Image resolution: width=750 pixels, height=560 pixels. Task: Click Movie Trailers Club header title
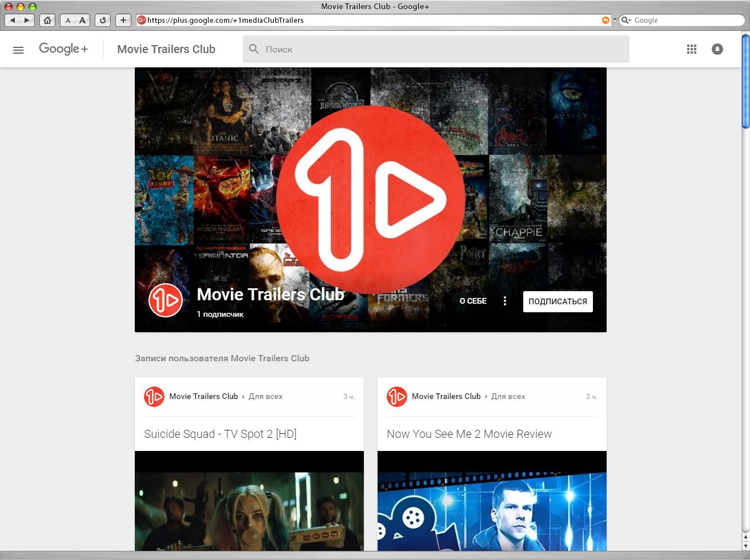(166, 49)
